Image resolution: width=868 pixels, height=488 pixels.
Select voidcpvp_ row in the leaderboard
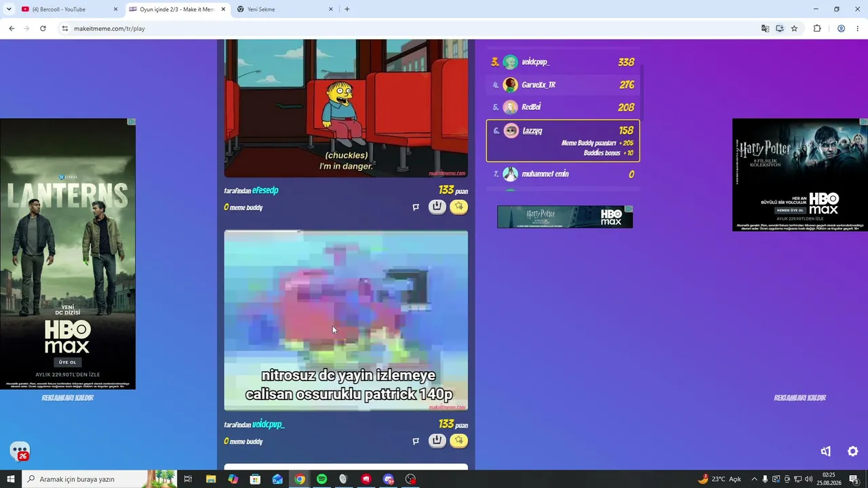pos(563,62)
